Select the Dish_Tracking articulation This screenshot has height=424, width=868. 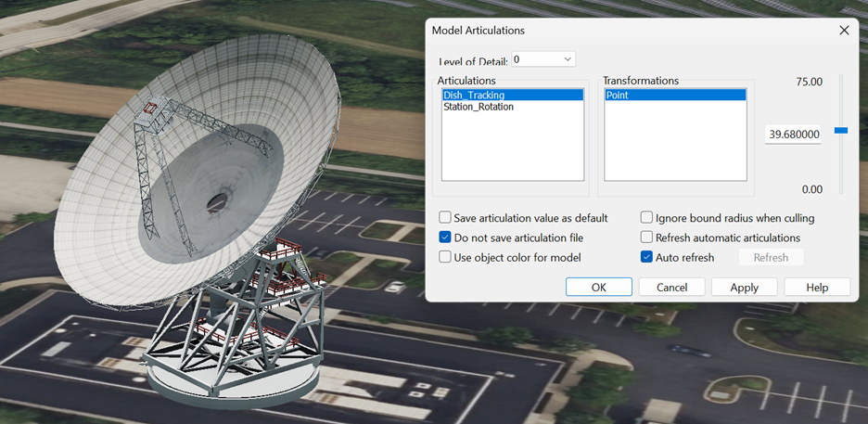(513, 96)
